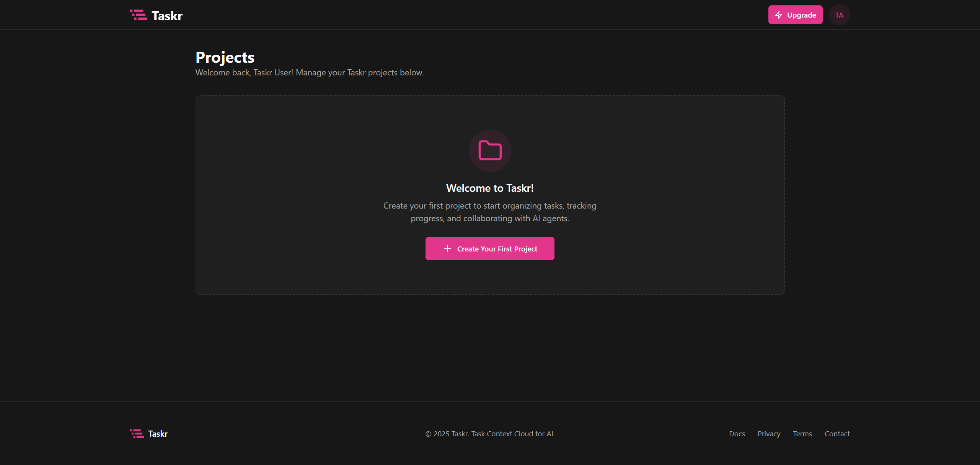Click the pink folder icon in empty state

point(490,150)
